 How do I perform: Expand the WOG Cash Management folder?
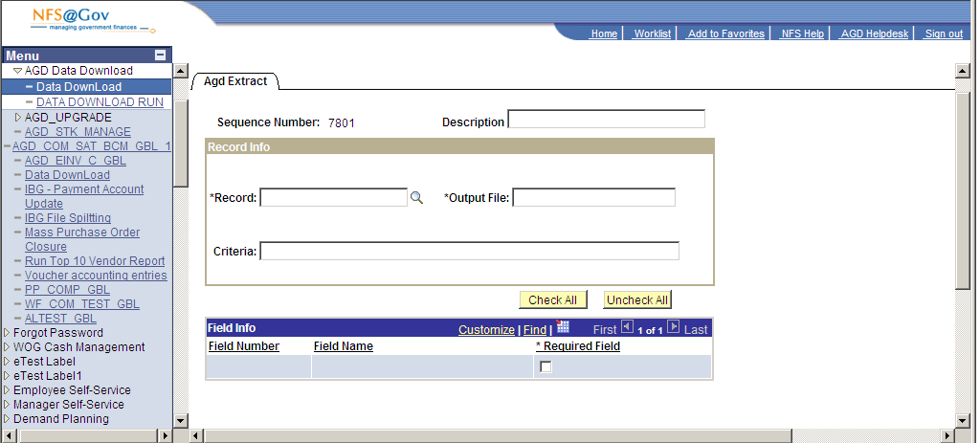(x=8, y=347)
